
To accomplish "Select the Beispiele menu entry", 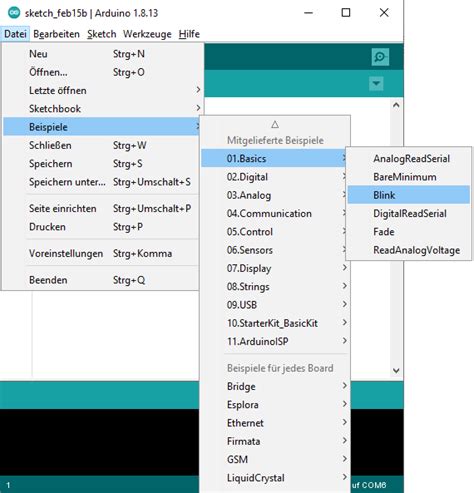I will click(102, 127).
